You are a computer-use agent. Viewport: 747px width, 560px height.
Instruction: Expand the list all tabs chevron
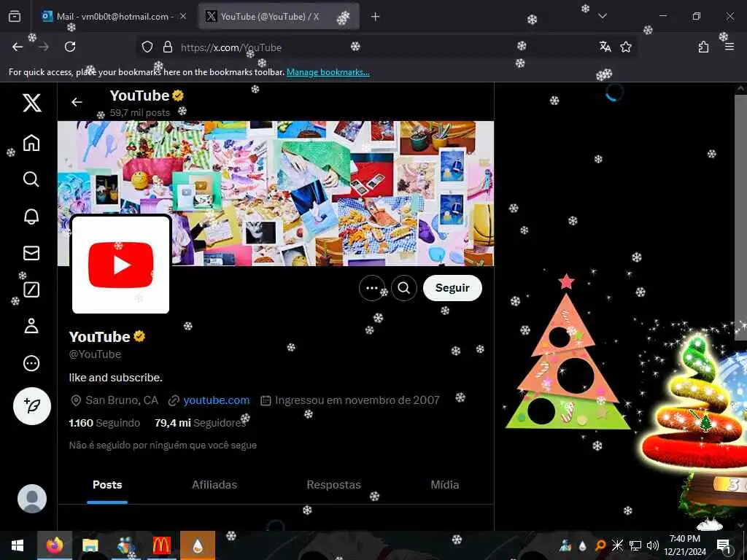(x=603, y=16)
